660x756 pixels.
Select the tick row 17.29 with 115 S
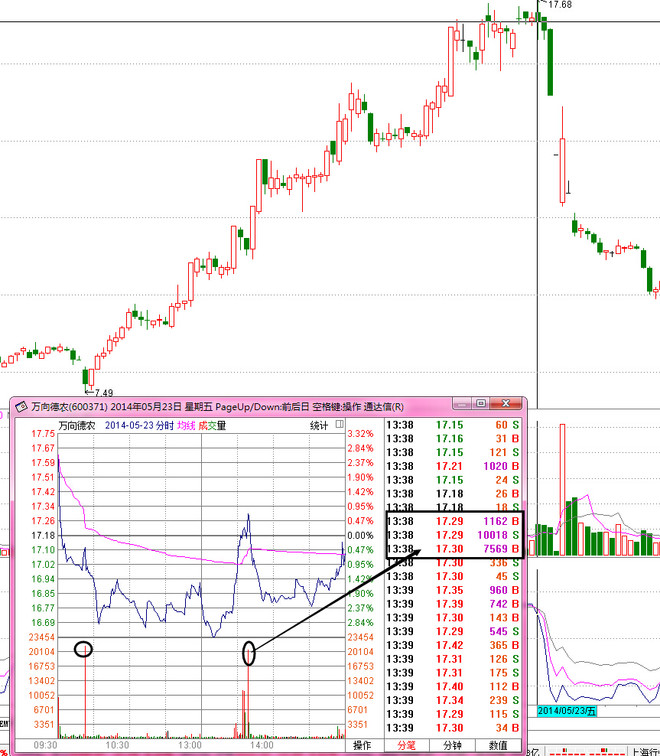click(453, 714)
